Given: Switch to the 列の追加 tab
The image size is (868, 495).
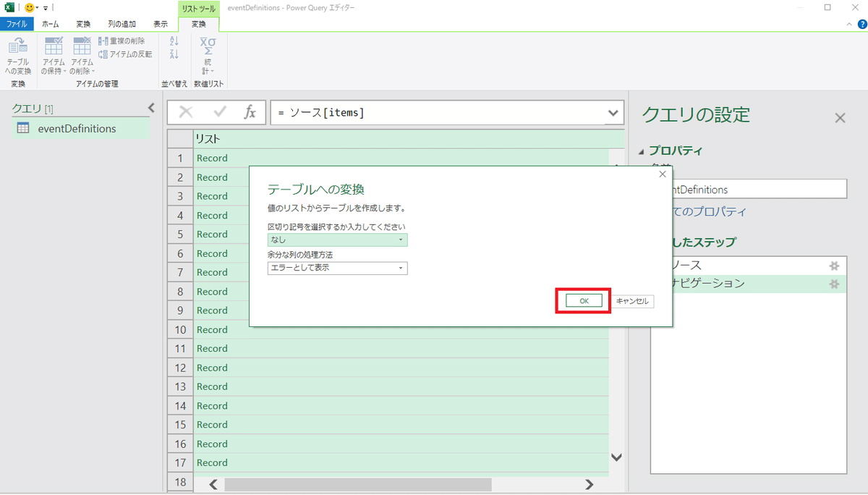Looking at the screenshot, I should [122, 24].
